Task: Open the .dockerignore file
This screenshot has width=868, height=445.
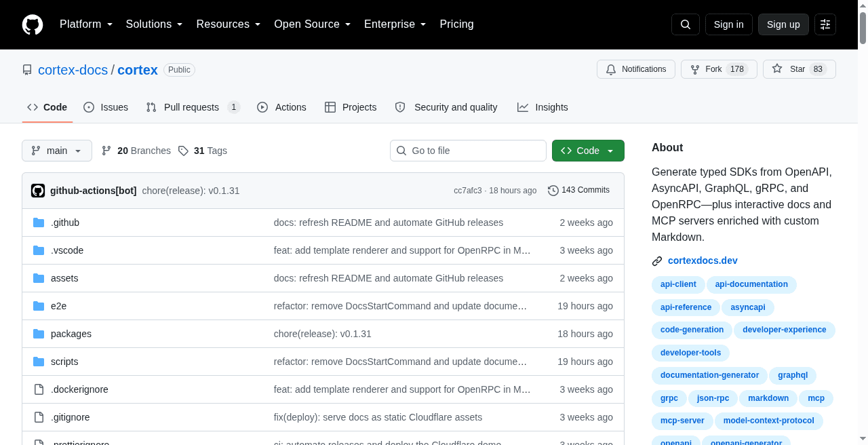Action: point(79,389)
